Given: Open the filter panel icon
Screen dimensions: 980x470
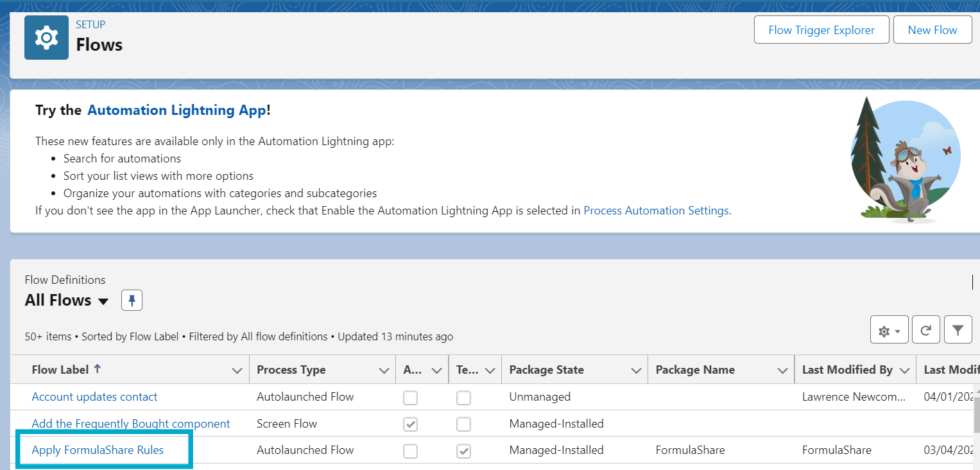Looking at the screenshot, I should [958, 329].
